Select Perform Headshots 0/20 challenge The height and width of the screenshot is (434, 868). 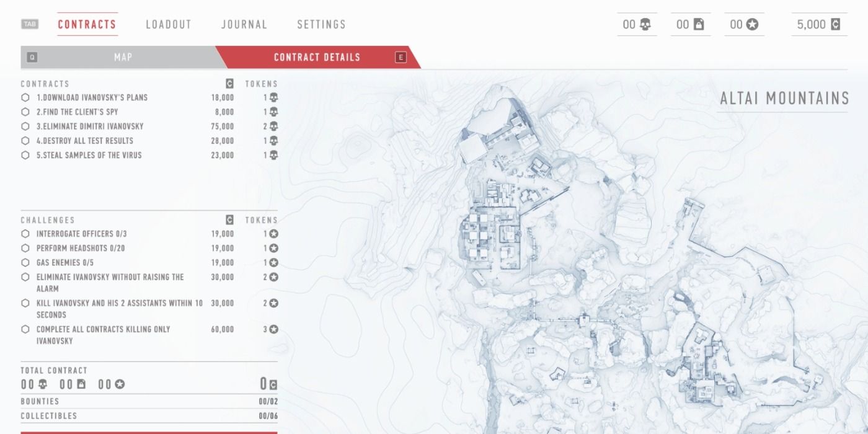tap(81, 248)
